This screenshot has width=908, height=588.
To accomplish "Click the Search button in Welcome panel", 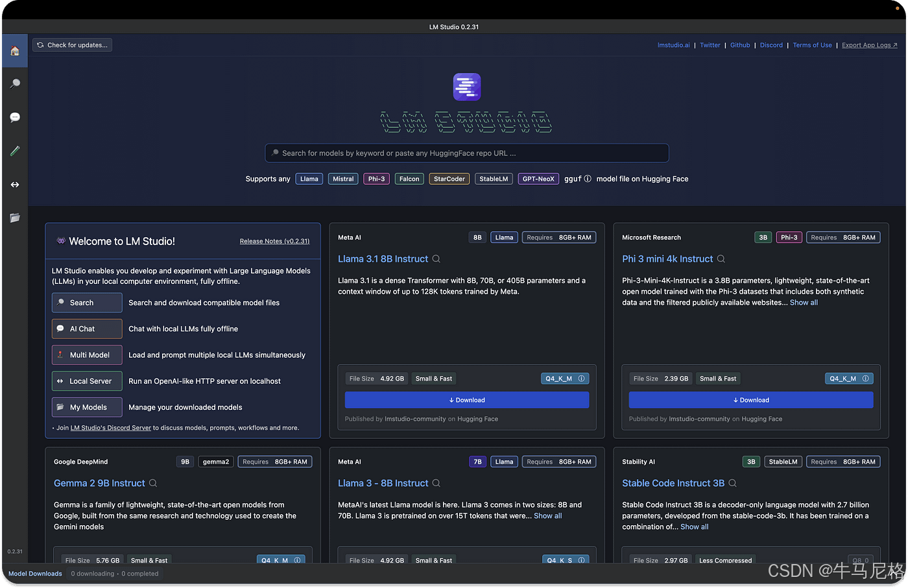I will pos(87,303).
